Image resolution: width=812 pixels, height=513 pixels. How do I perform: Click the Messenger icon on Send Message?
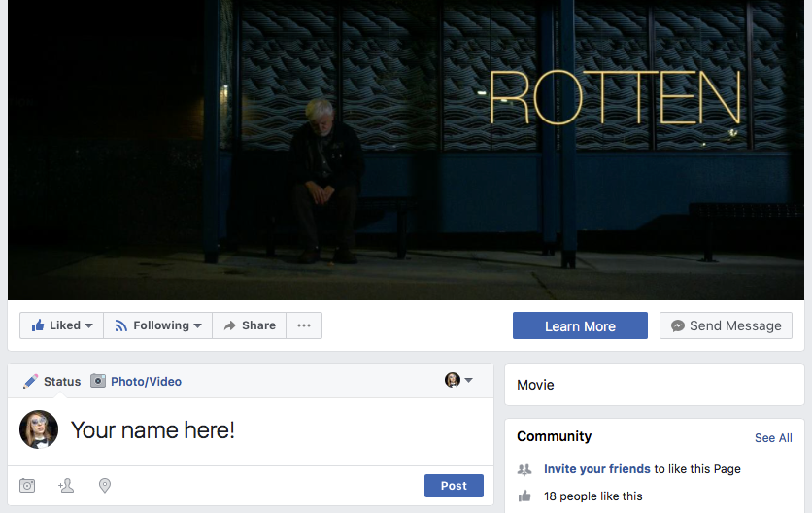coord(677,325)
